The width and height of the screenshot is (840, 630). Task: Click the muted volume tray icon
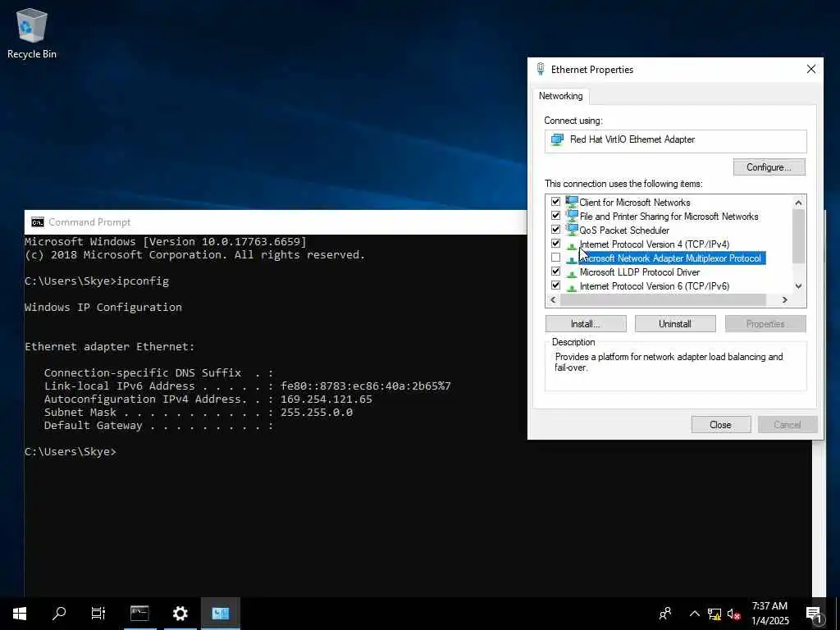(x=733, y=614)
